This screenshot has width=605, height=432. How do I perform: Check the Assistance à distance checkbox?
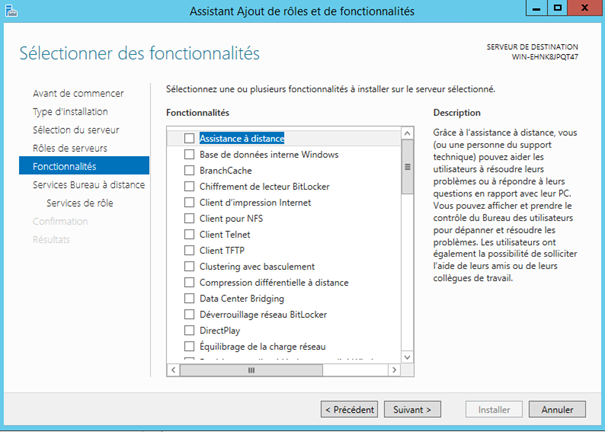[x=189, y=139]
